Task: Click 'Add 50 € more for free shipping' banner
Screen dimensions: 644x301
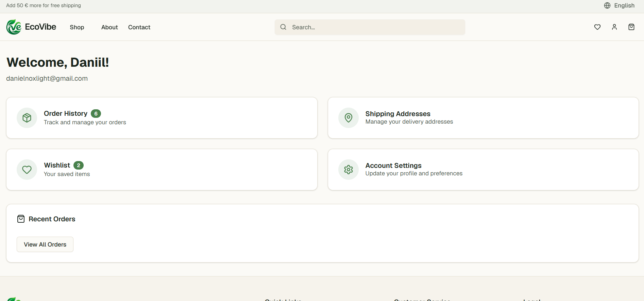Action: (44, 5)
